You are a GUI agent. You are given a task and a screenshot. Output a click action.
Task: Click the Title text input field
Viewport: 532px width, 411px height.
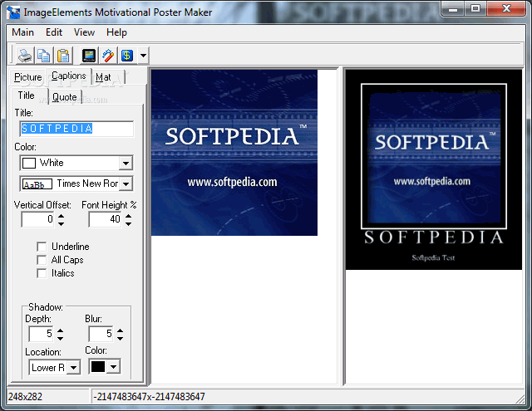[x=76, y=129]
